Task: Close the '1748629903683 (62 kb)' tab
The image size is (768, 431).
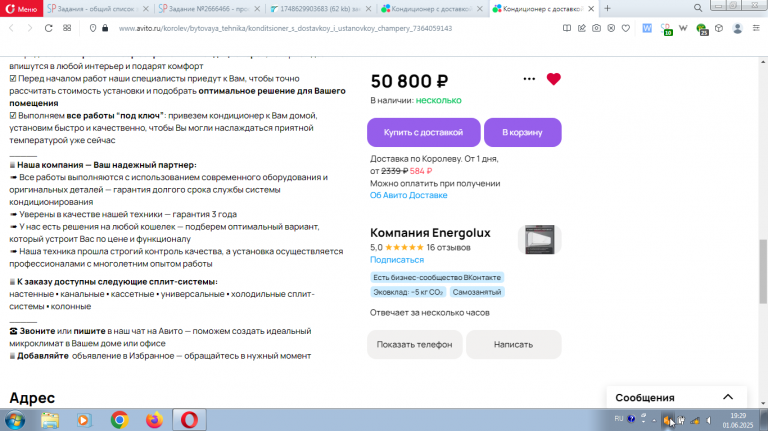Action: click(368, 9)
